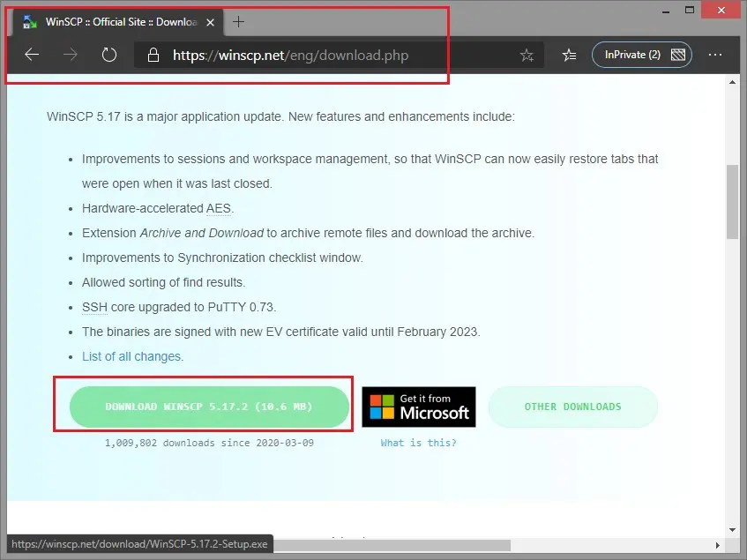747x560 pixels.
Task: Click the SSH abbreviation text
Action: 94,307
